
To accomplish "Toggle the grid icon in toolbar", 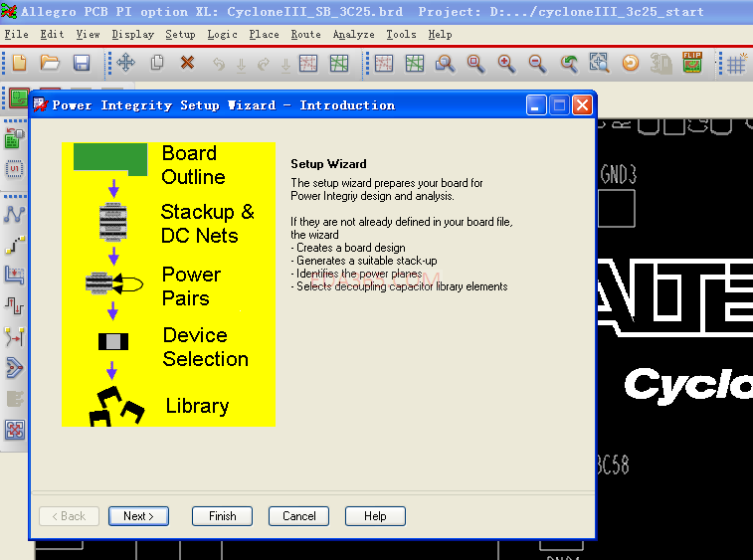I will (736, 64).
